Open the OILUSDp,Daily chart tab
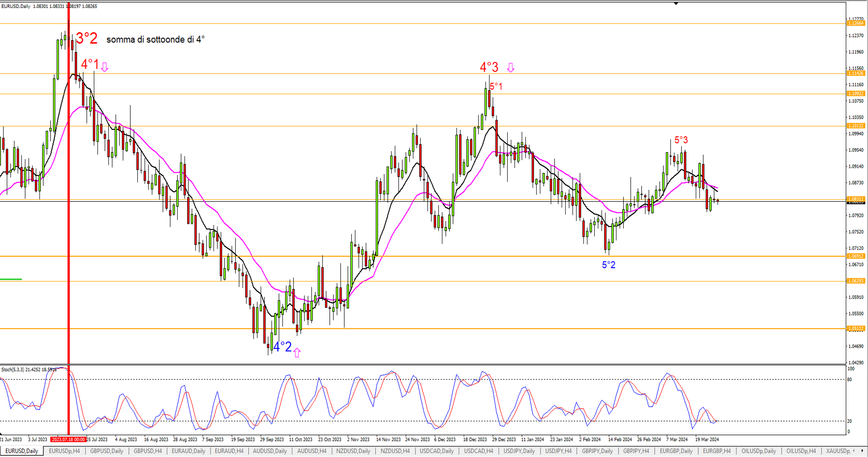The height and width of the screenshot is (457, 868). pos(759,451)
